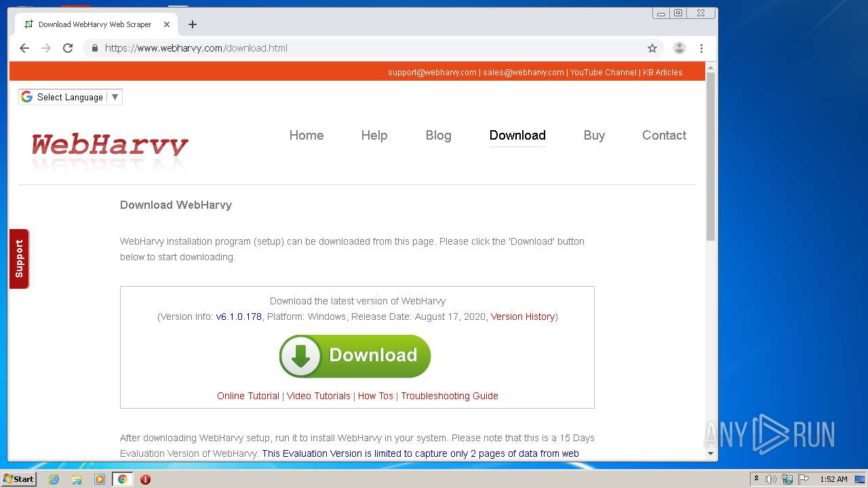The height and width of the screenshot is (488, 868).
Task: Open the Version History link
Action: [523, 317]
